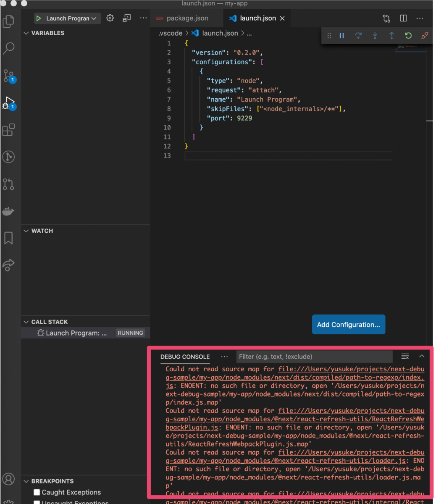Open changes compare icon in editor toolbar

tap(386, 18)
